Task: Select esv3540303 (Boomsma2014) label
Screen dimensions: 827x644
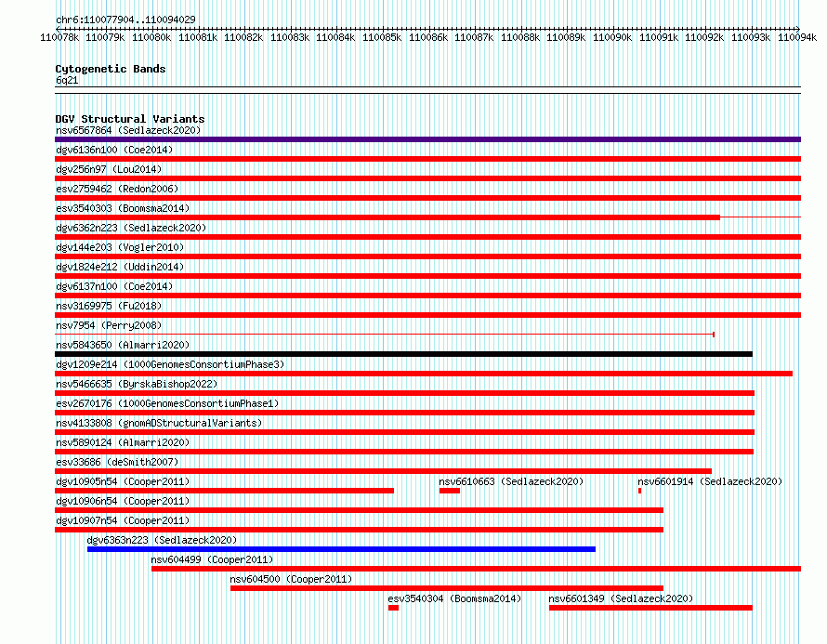Action: pos(123,208)
